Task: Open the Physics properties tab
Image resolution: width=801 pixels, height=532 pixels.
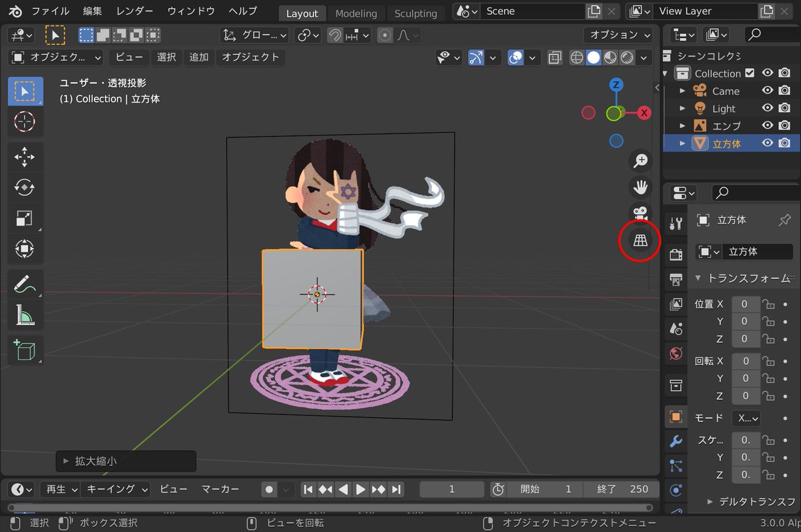Action: (x=676, y=491)
